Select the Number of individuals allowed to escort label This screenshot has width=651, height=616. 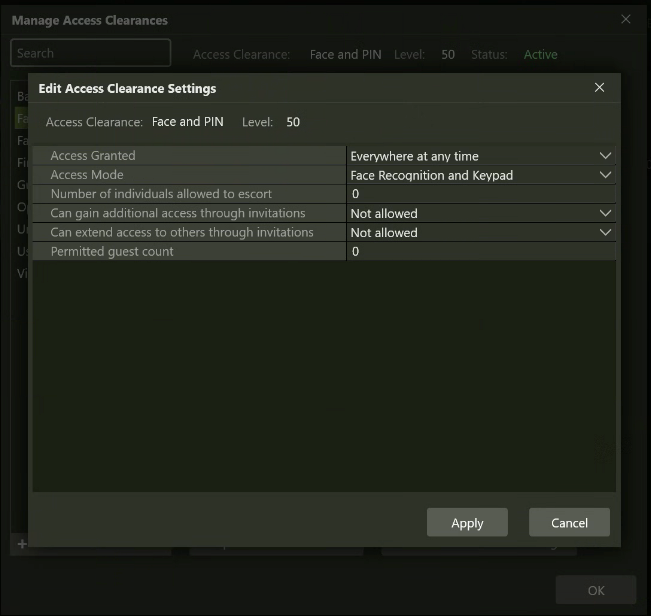click(x=161, y=194)
